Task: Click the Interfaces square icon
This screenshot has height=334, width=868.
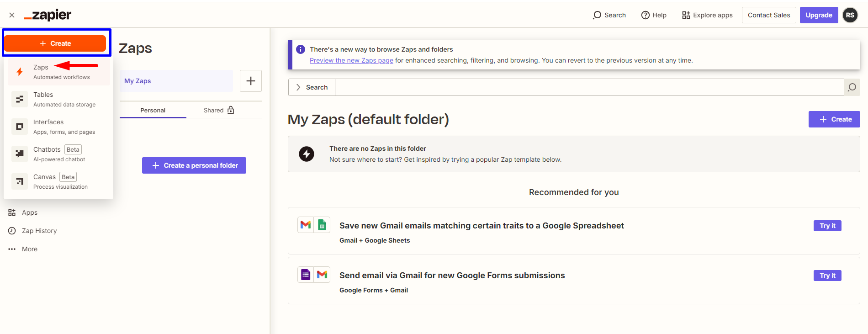Action: click(x=20, y=127)
